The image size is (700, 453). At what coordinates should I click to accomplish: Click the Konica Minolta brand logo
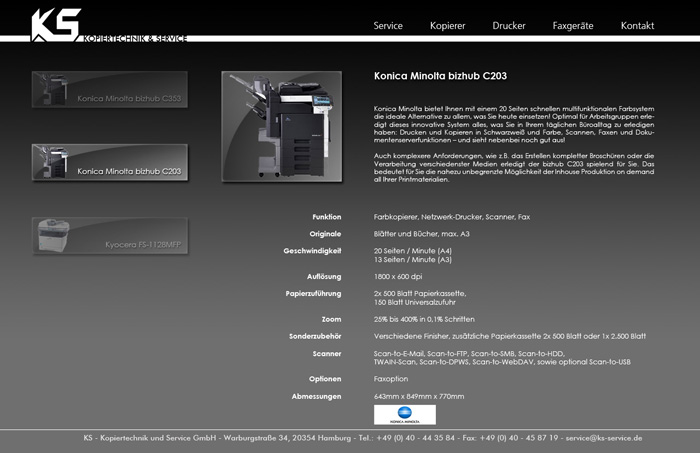click(x=405, y=414)
